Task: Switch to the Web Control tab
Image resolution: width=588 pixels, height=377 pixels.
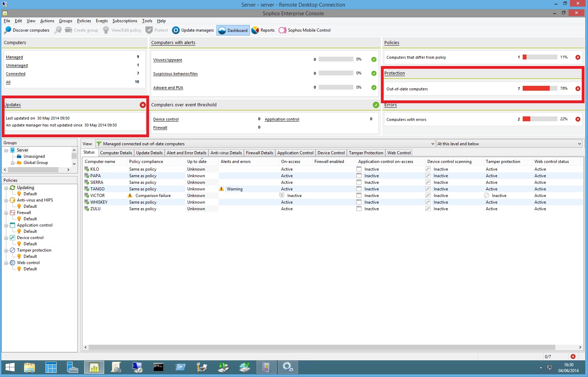Action: click(x=399, y=153)
